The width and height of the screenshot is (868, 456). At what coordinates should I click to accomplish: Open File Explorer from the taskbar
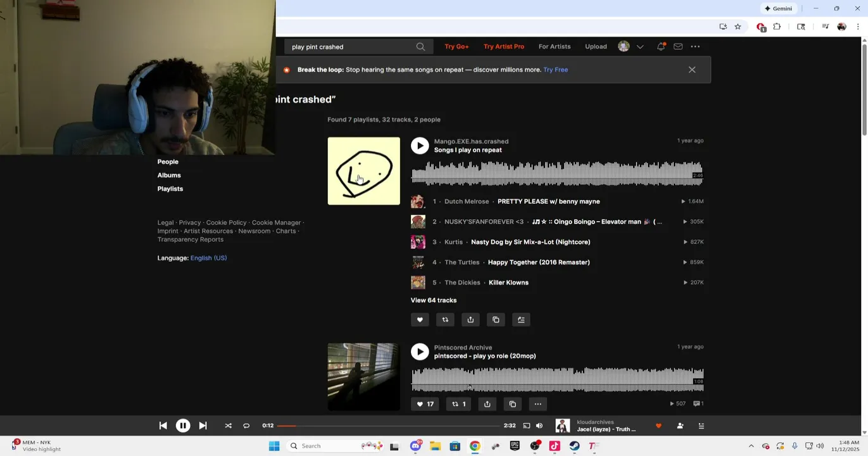click(x=435, y=446)
